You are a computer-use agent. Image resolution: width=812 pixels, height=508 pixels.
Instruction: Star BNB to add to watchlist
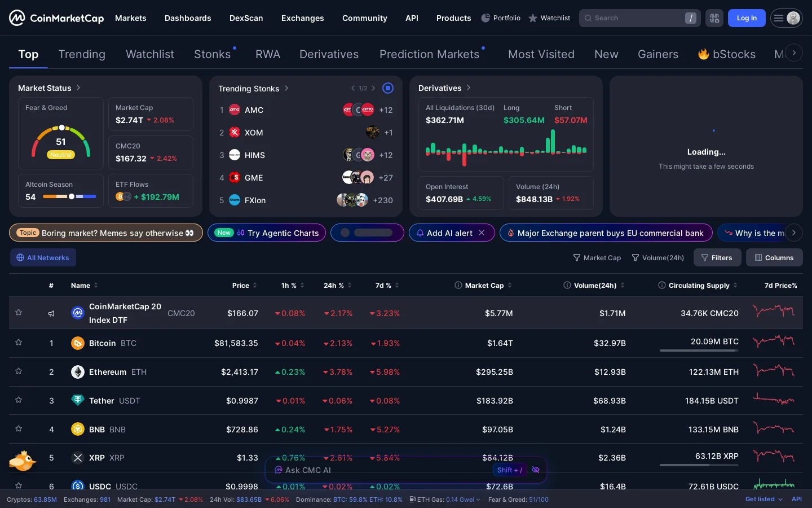click(x=19, y=428)
